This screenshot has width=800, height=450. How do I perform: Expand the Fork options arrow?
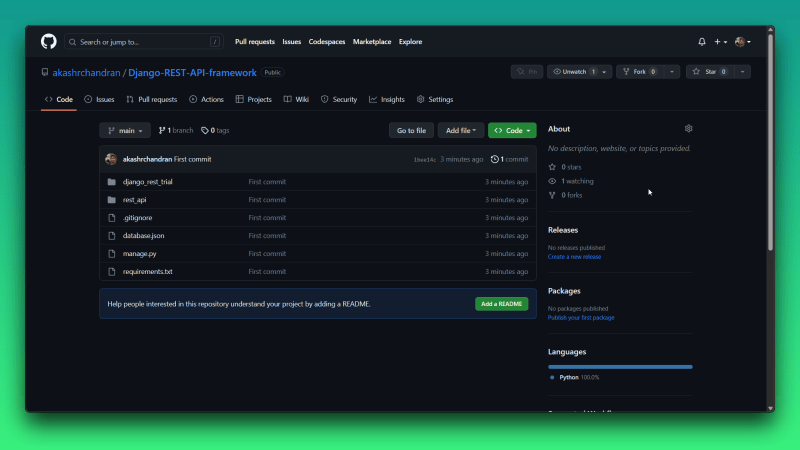coord(672,72)
